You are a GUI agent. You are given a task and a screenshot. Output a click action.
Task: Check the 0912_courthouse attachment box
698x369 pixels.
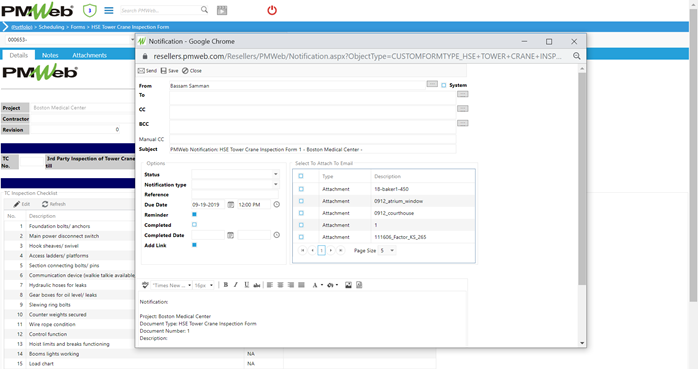tap(301, 213)
